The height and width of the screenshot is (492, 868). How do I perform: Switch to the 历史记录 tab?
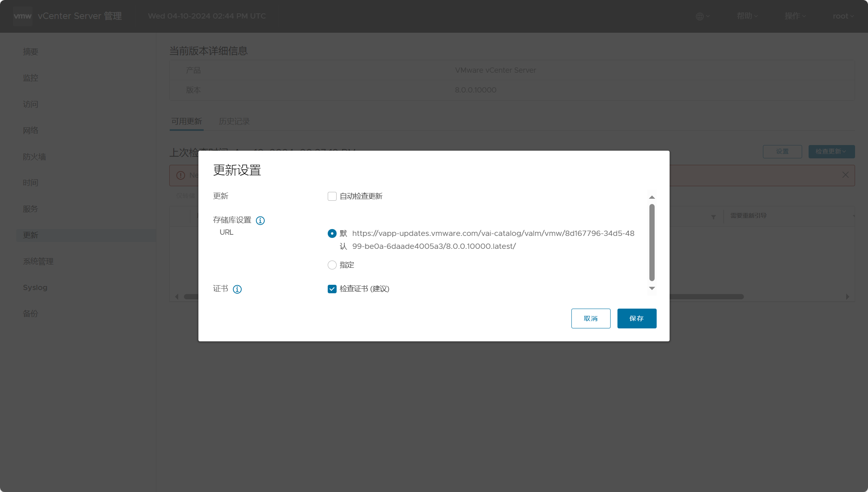click(x=234, y=121)
